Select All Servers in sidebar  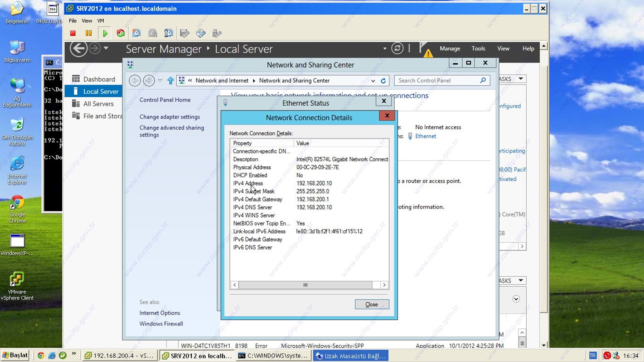pos(94,104)
